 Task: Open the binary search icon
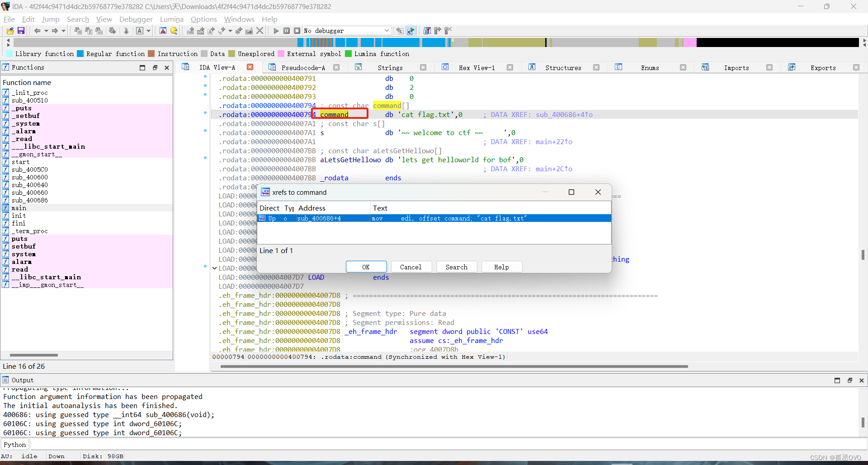tap(99, 30)
